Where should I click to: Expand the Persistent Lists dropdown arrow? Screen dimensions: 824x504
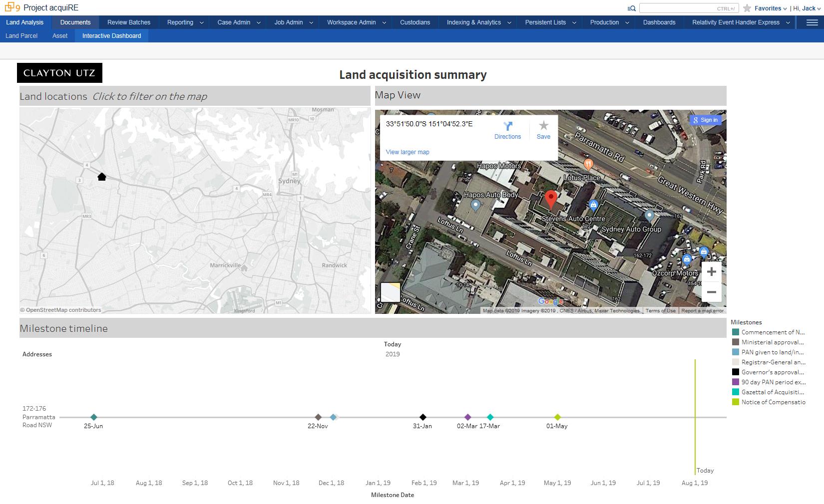tap(574, 23)
